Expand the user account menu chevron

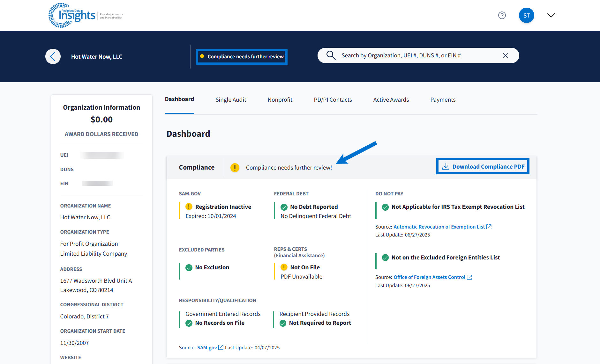pos(551,15)
